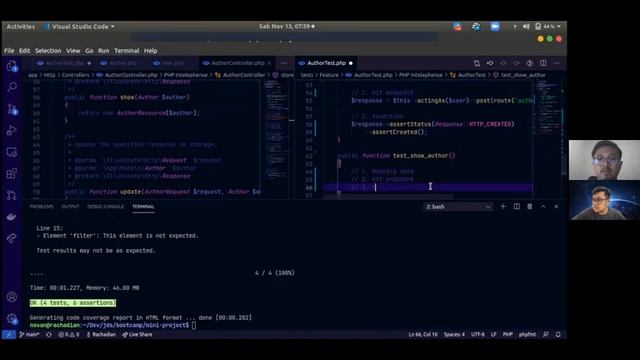Open the Run menu

[104, 51]
